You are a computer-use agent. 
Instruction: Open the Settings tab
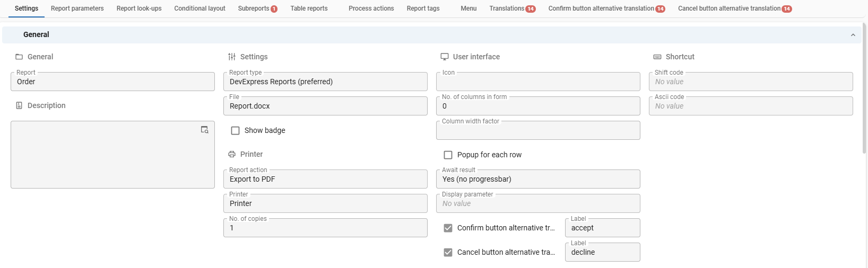tap(27, 8)
